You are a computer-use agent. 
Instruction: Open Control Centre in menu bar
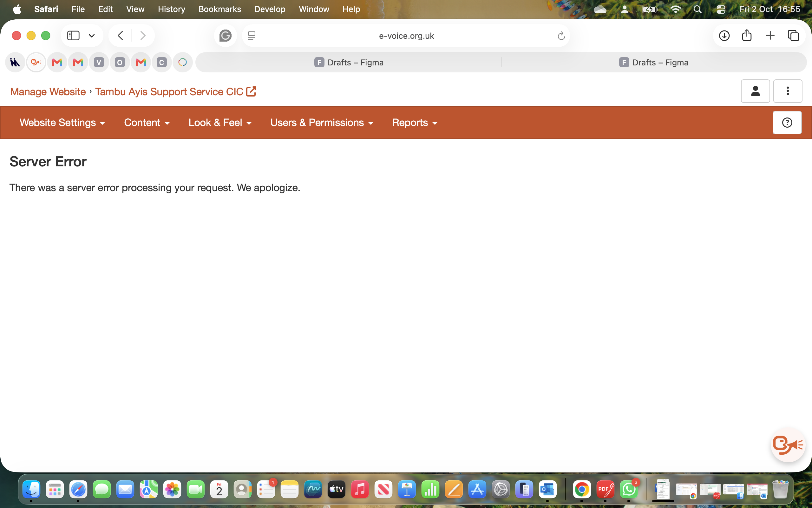pos(721,9)
